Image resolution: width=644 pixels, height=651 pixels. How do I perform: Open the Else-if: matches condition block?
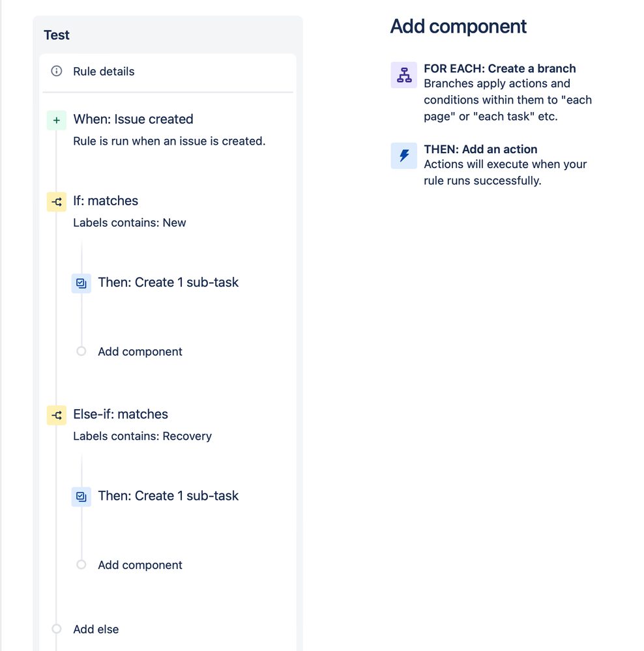pyautogui.click(x=121, y=414)
